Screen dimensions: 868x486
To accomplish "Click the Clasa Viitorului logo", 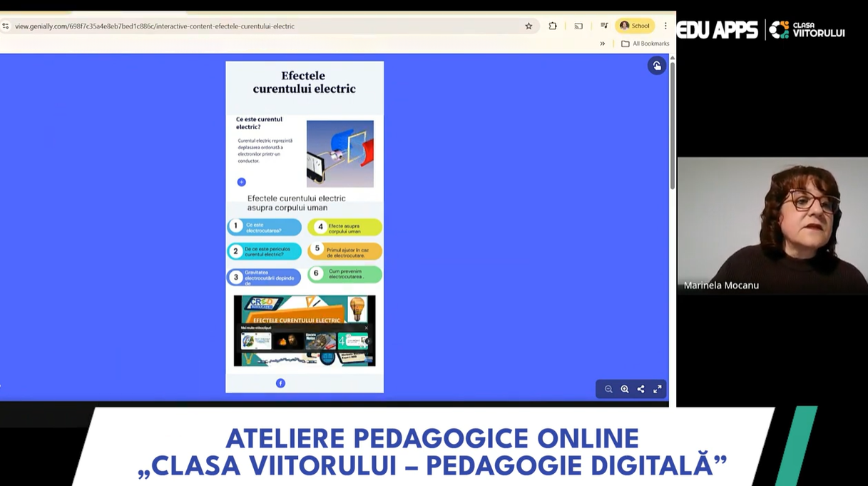I will [807, 29].
